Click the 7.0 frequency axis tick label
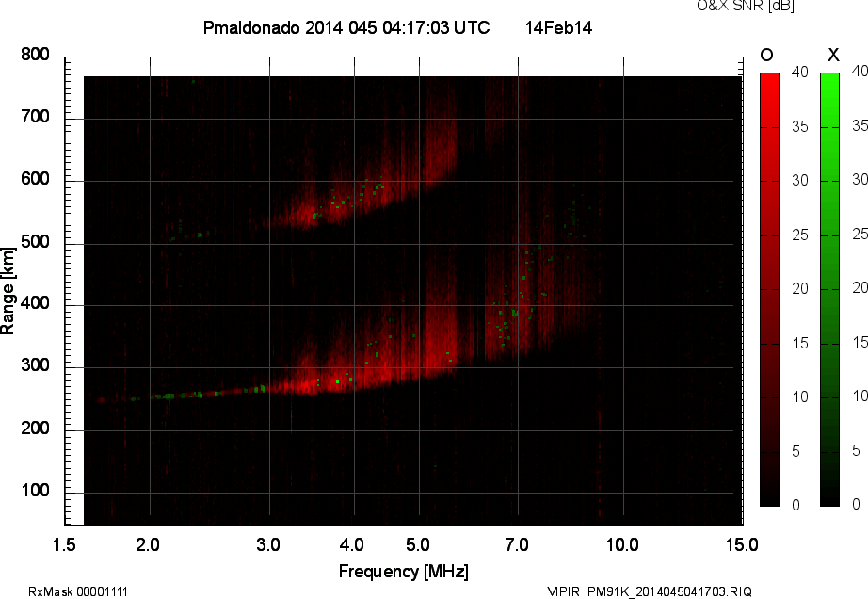 pyautogui.click(x=517, y=545)
